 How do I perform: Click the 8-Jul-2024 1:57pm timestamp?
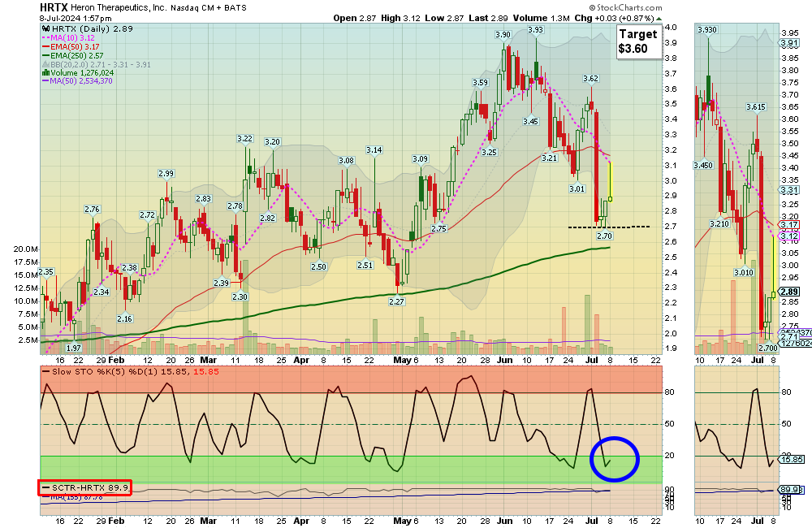pyautogui.click(x=76, y=18)
